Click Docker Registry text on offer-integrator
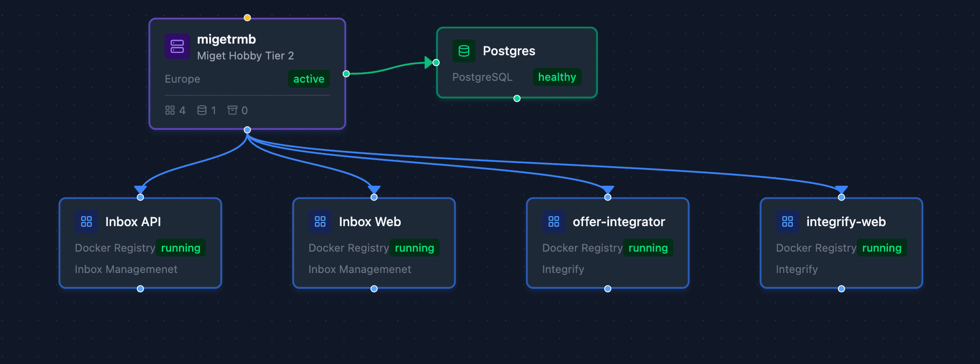Image resolution: width=980 pixels, height=364 pixels. point(582,248)
